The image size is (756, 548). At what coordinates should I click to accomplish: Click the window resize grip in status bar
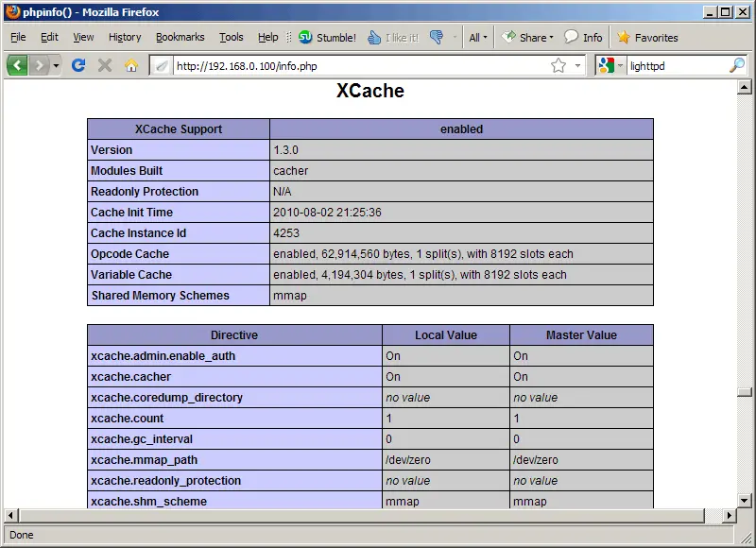pos(747,537)
